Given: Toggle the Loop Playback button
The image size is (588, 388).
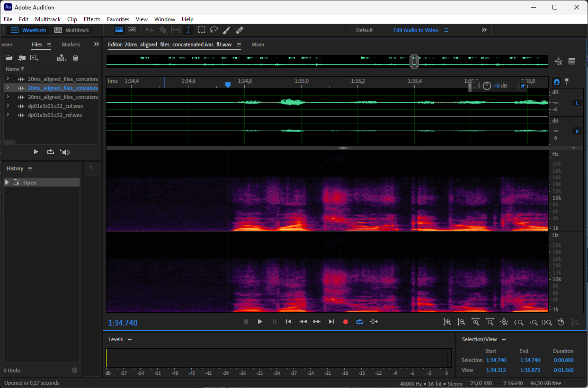Looking at the screenshot, I should click(360, 322).
